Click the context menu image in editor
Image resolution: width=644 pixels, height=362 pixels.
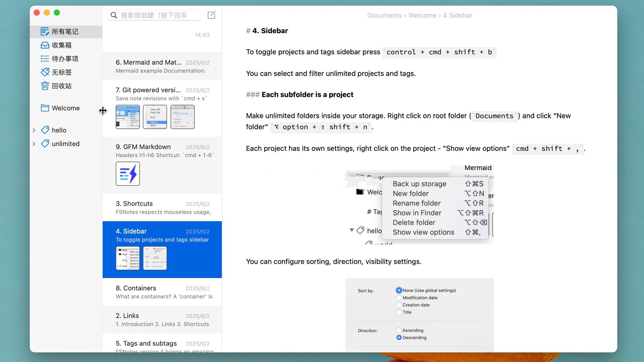tap(419, 204)
